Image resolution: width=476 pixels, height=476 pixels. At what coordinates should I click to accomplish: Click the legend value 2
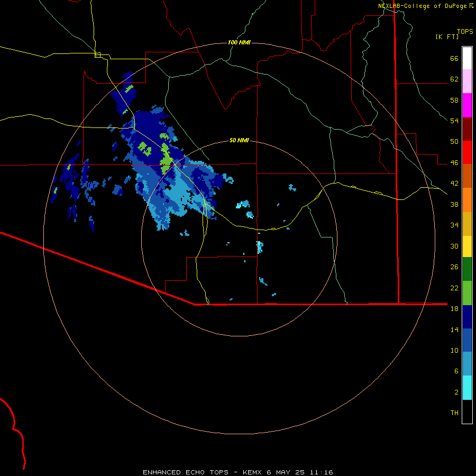pyautogui.click(x=456, y=392)
